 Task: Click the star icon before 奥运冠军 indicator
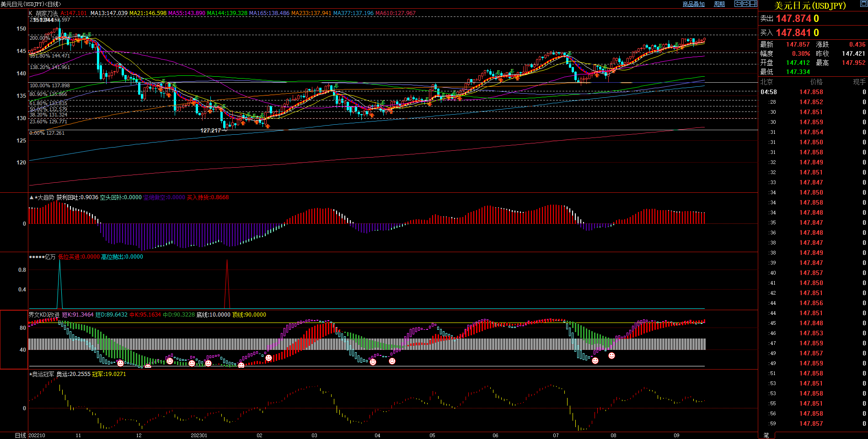coord(31,374)
